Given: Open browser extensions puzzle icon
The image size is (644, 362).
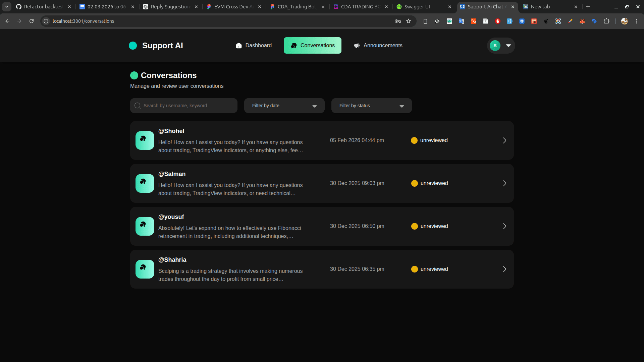Looking at the screenshot, I should point(606,21).
